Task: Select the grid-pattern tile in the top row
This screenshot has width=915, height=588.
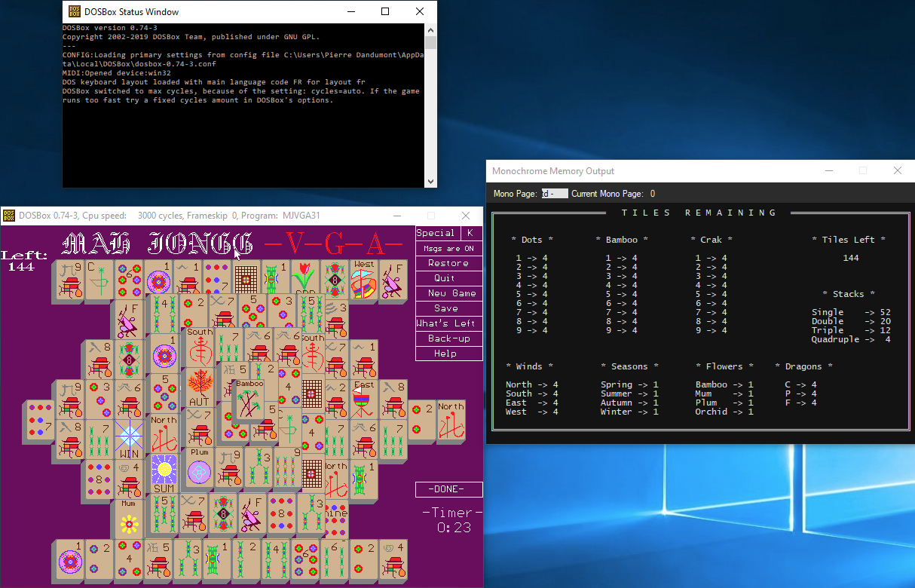Action: click(247, 279)
